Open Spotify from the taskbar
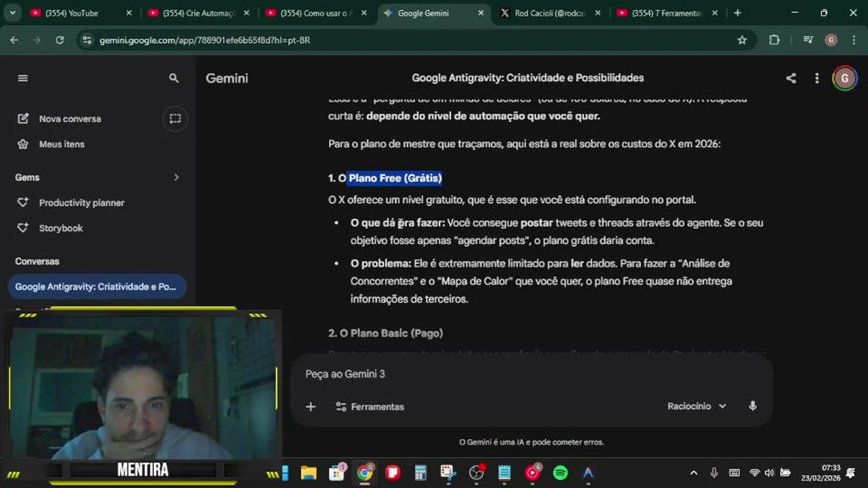The height and width of the screenshot is (488, 868). click(x=560, y=472)
